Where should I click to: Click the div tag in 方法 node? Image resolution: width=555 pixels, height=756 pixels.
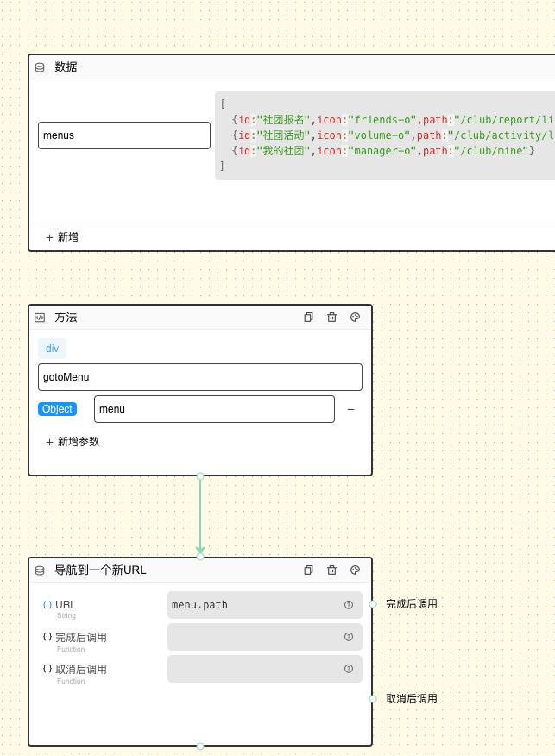click(52, 349)
